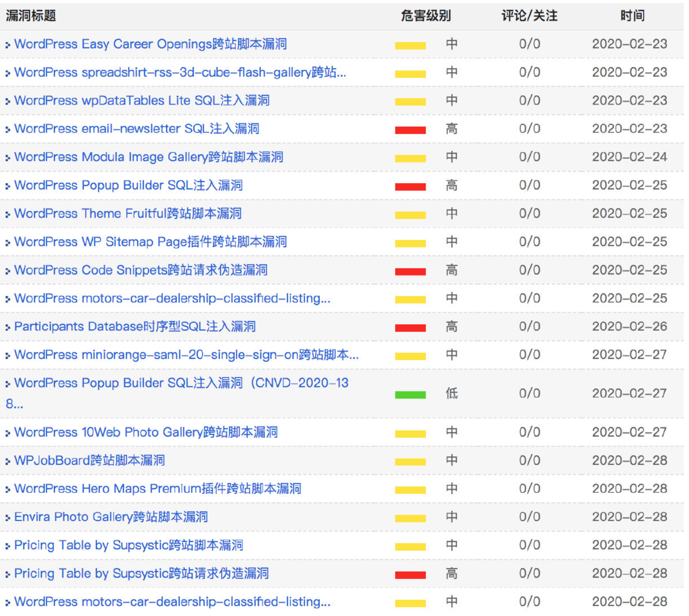Click the date in Easy Career Openings row
Viewport: 689px width, 616px height.
629,44
